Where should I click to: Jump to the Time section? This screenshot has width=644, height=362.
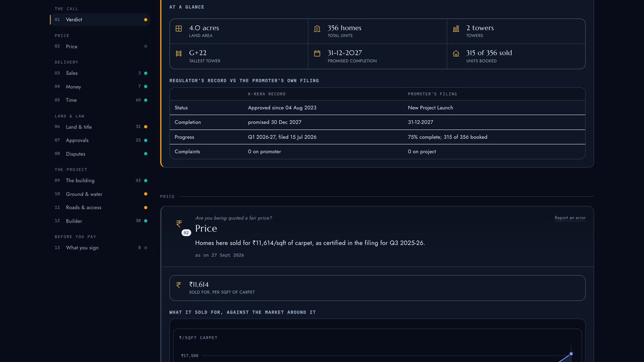(x=100, y=100)
